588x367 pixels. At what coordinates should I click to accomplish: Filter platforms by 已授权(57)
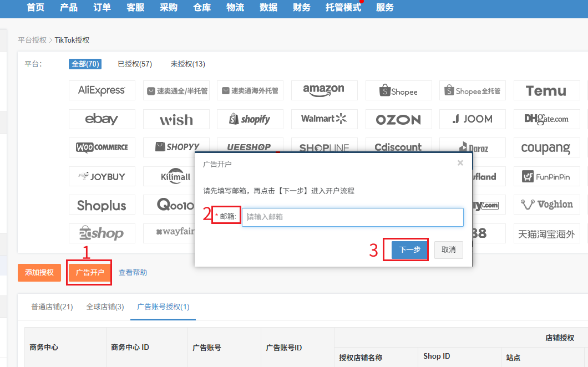pos(135,64)
